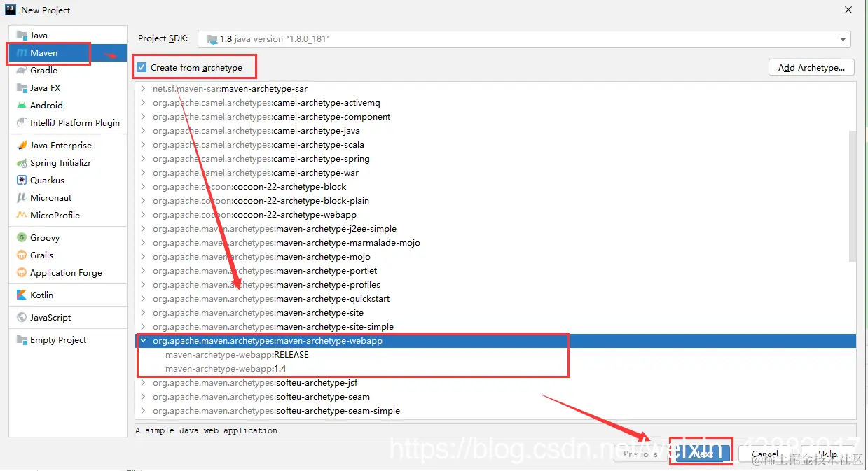Click the Java FX folder icon

pyautogui.click(x=22, y=88)
